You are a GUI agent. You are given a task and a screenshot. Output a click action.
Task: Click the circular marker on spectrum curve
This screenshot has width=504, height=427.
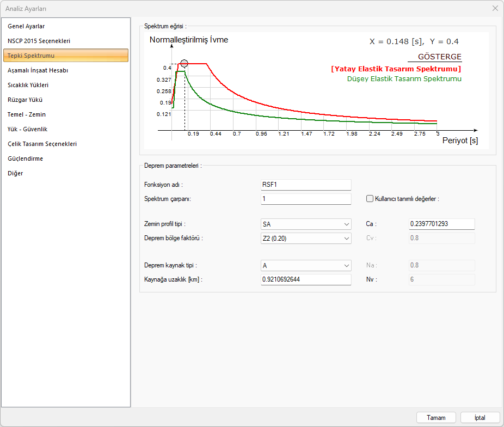(x=184, y=64)
